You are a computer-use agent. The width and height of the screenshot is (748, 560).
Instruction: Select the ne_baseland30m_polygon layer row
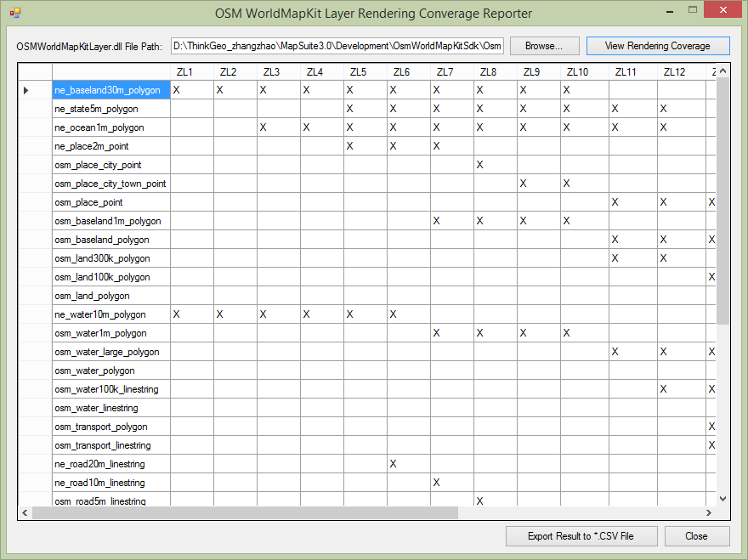110,89
